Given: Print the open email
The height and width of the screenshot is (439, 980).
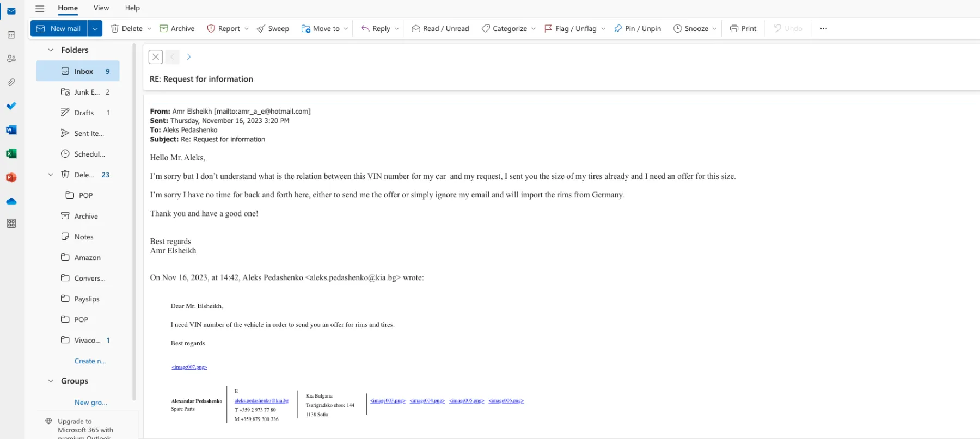Looking at the screenshot, I should 743,28.
